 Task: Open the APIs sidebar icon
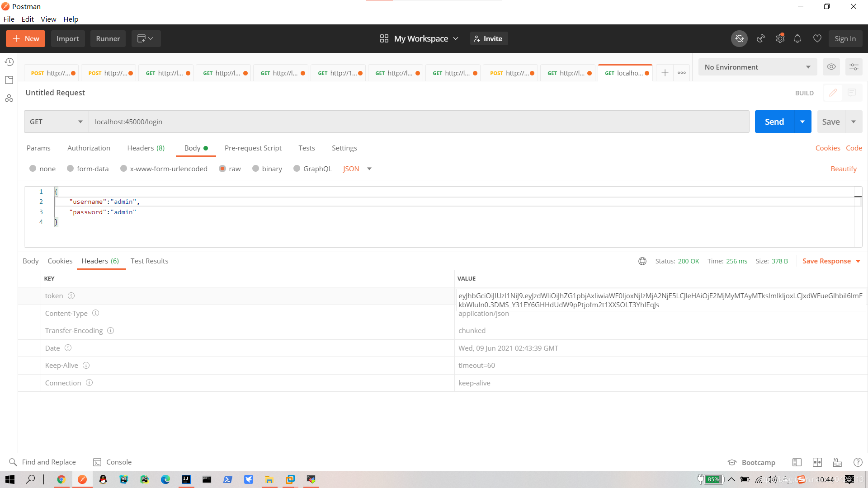9,98
